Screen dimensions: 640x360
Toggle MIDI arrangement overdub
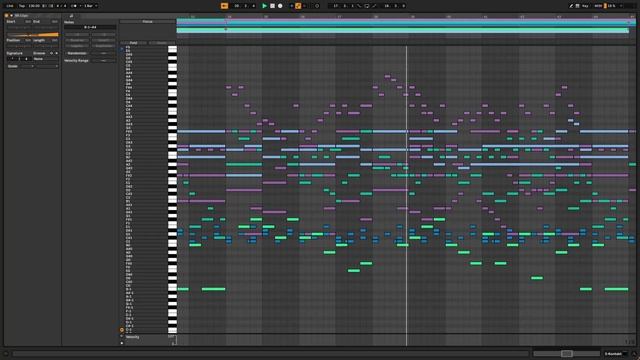pyautogui.click(x=291, y=6)
